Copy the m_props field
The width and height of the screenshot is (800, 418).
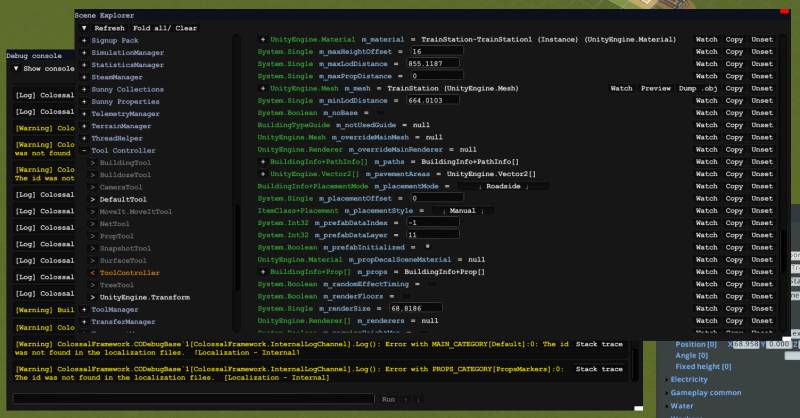pos(734,272)
